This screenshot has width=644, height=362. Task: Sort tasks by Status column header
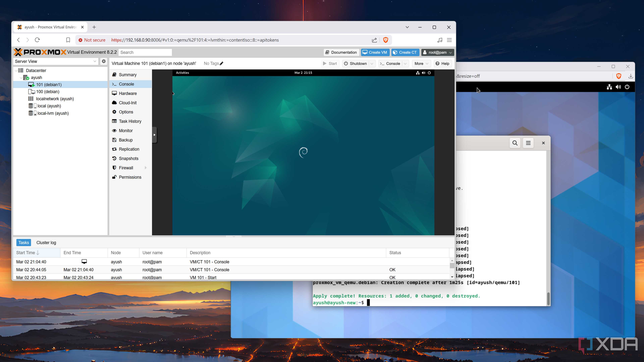(x=417, y=253)
